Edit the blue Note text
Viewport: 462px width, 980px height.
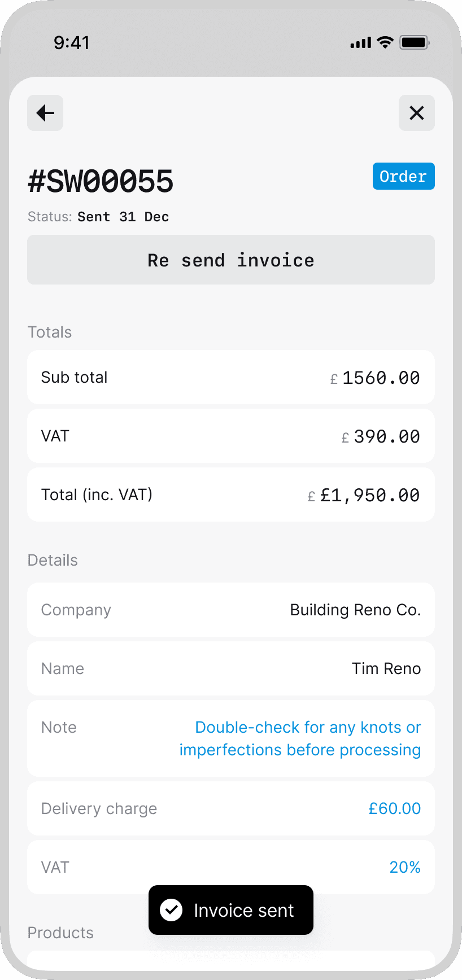(x=300, y=738)
